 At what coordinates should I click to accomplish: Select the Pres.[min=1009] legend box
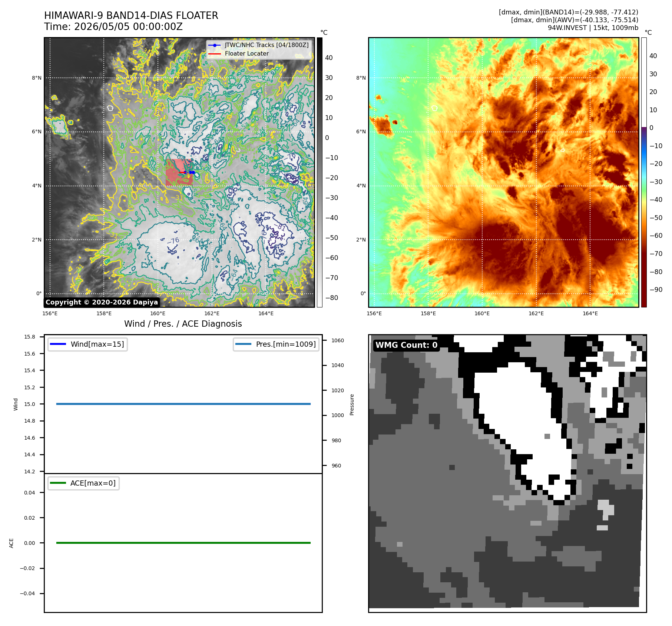(276, 344)
